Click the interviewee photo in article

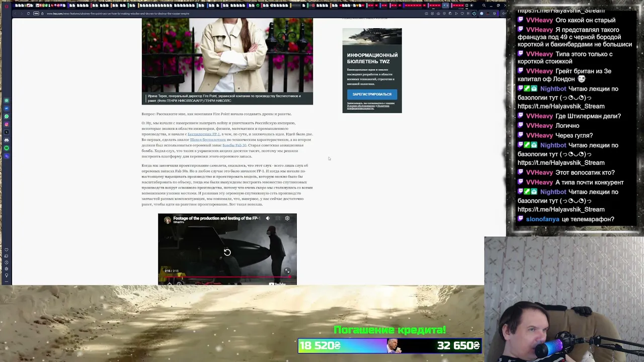(227, 55)
